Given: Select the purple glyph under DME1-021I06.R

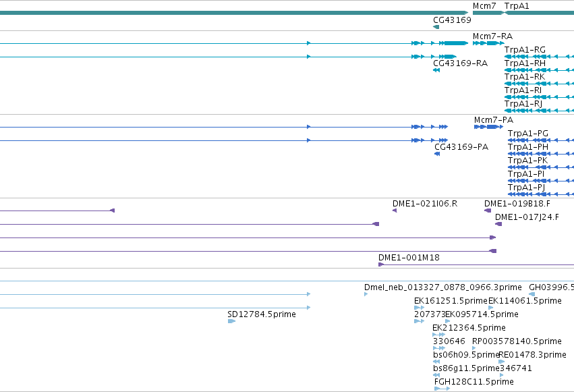Looking at the screenshot, I should point(395,211).
